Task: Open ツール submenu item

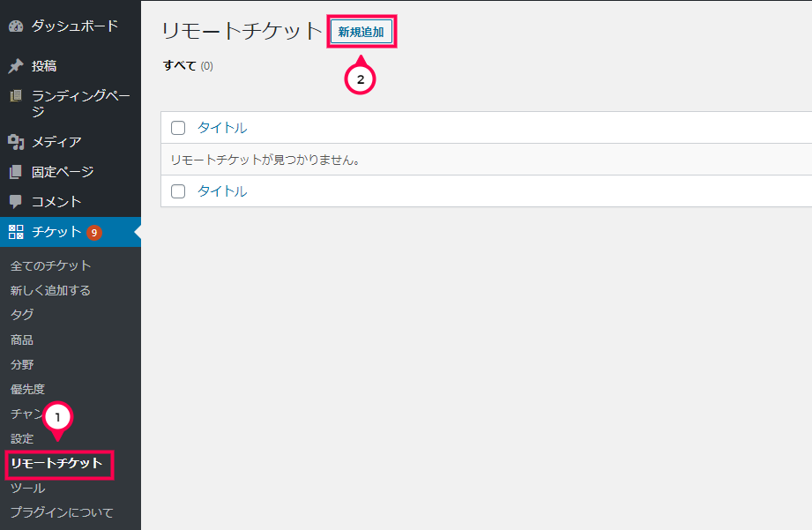Action: 27,488
